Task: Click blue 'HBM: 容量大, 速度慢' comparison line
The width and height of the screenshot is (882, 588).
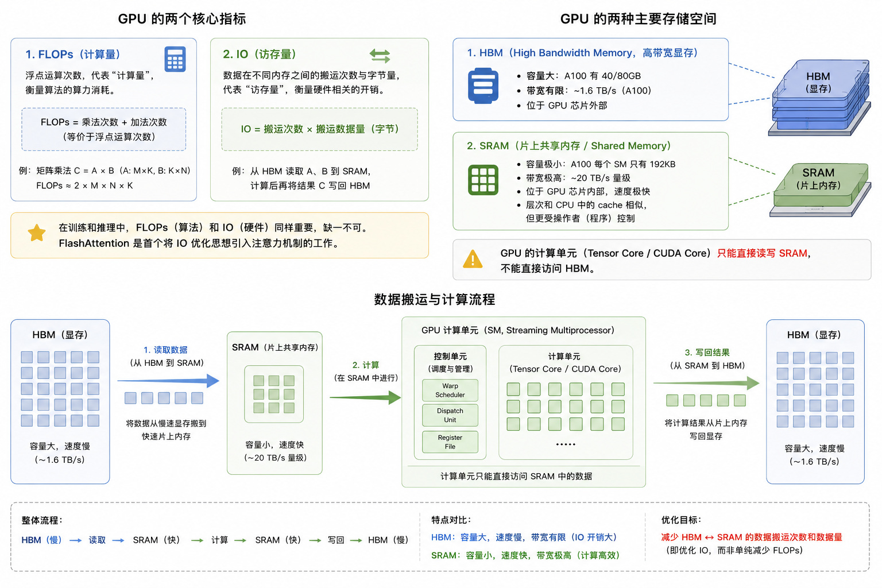Action: point(524,537)
